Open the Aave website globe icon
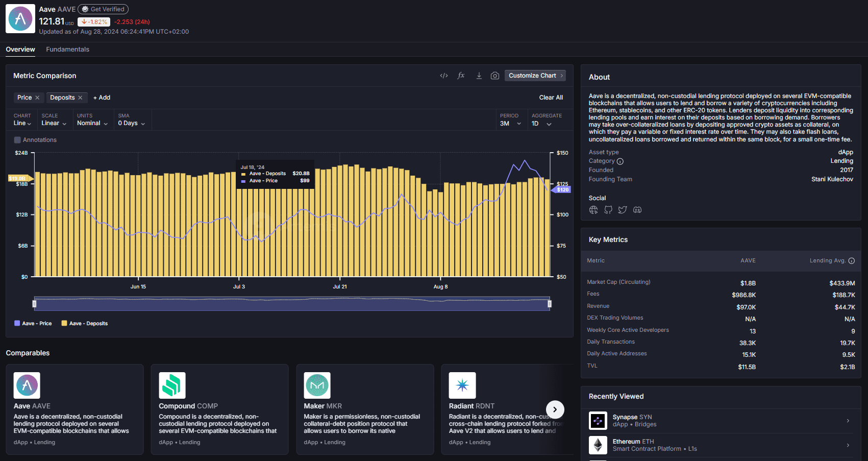The image size is (868, 461). pyautogui.click(x=593, y=210)
